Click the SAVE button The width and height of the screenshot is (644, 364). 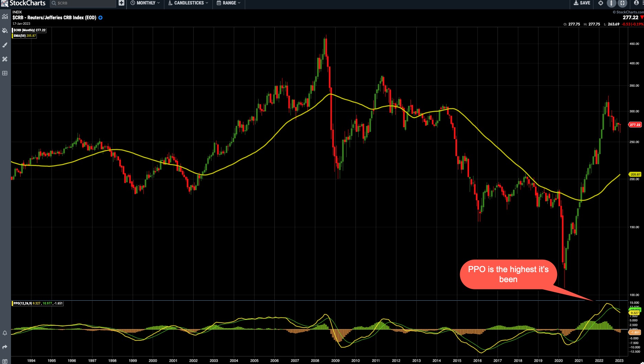tap(582, 3)
